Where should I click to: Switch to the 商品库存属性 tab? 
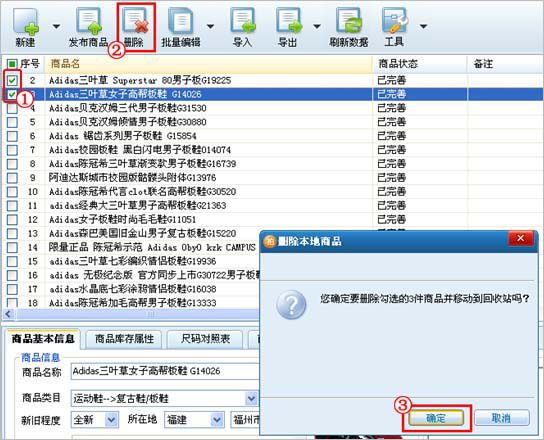124,339
